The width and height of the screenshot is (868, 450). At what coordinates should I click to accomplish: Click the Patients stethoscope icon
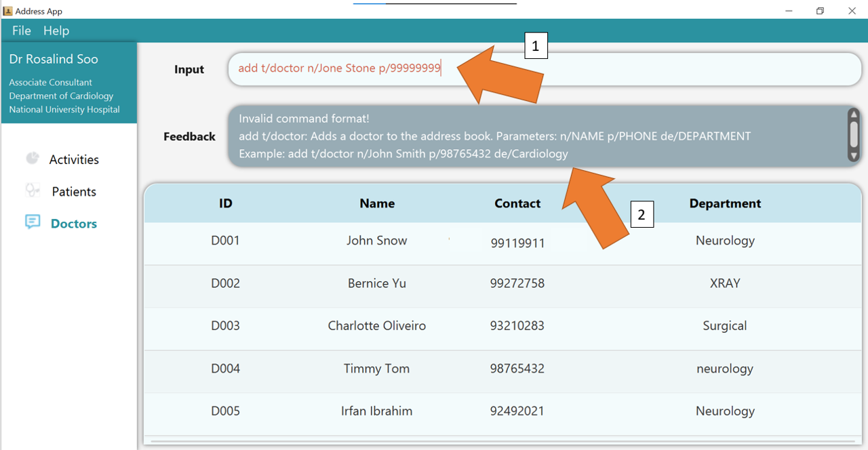tap(32, 190)
